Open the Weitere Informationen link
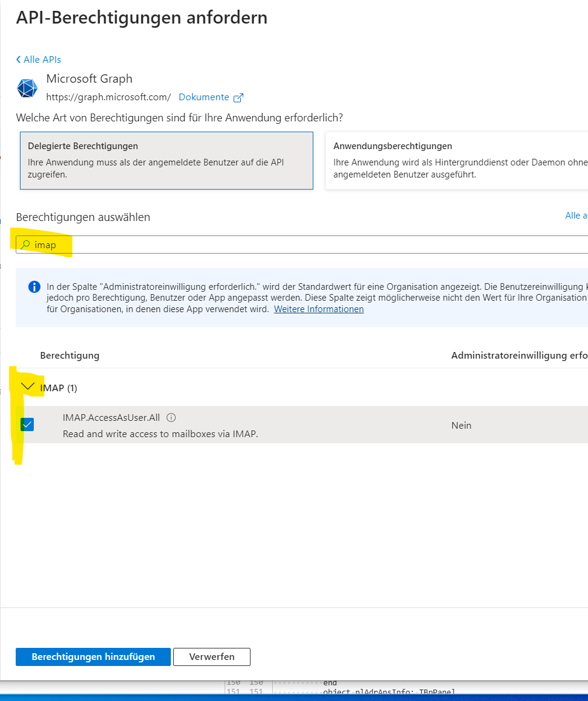The image size is (588, 701). [319, 309]
